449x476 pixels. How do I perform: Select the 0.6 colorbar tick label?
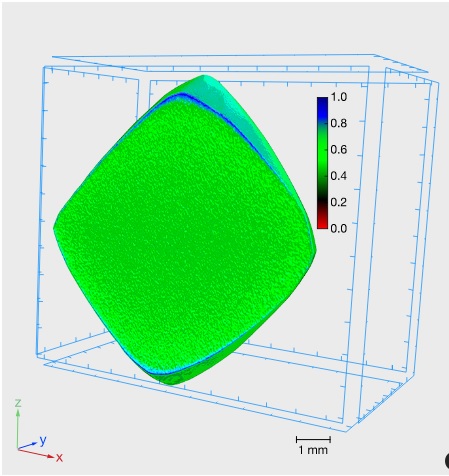click(339, 149)
